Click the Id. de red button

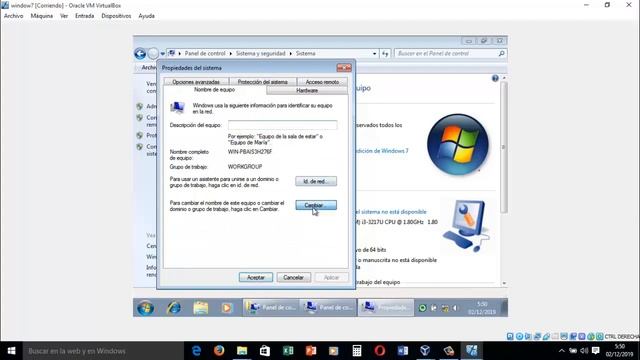(316, 181)
